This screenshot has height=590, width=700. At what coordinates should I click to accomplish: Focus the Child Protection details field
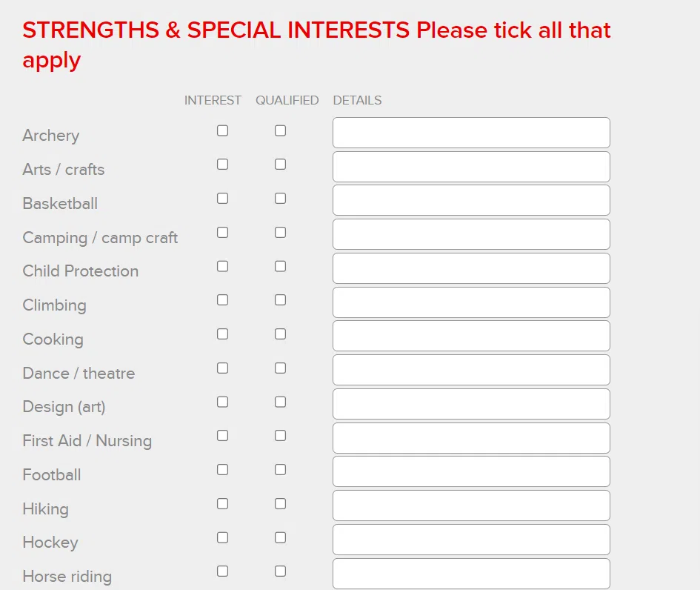pyautogui.click(x=471, y=268)
